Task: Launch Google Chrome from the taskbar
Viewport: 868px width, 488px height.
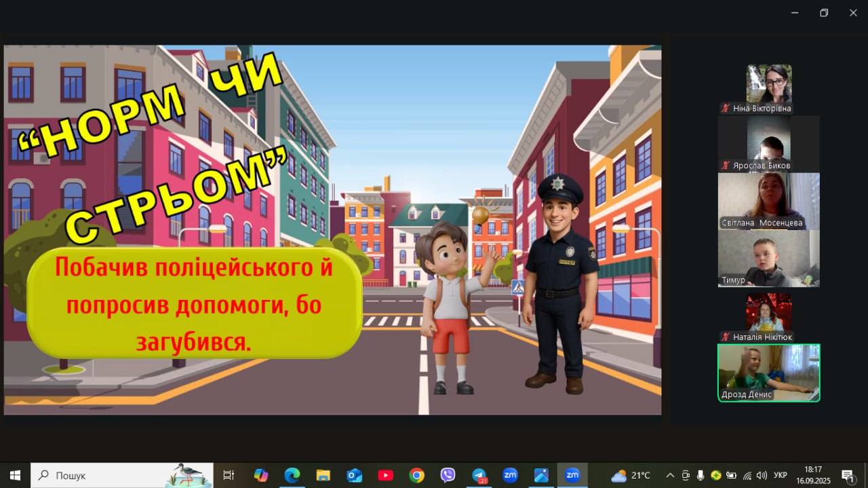Action: pyautogui.click(x=416, y=475)
